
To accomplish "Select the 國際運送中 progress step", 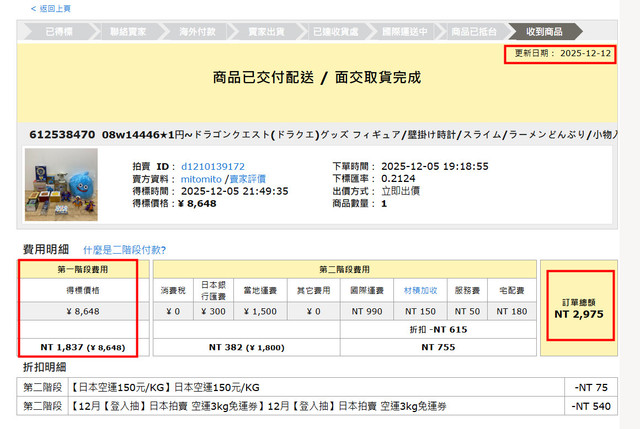I will click(x=404, y=31).
